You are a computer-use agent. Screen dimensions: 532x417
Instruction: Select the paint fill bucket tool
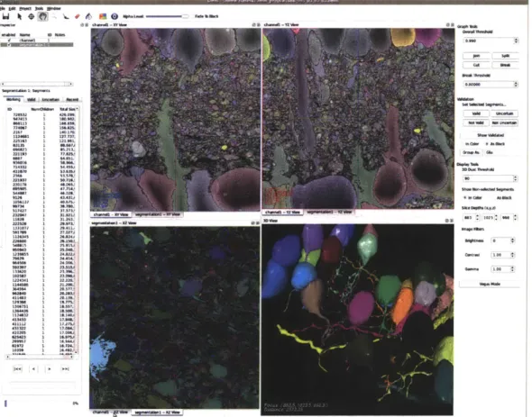88,16
